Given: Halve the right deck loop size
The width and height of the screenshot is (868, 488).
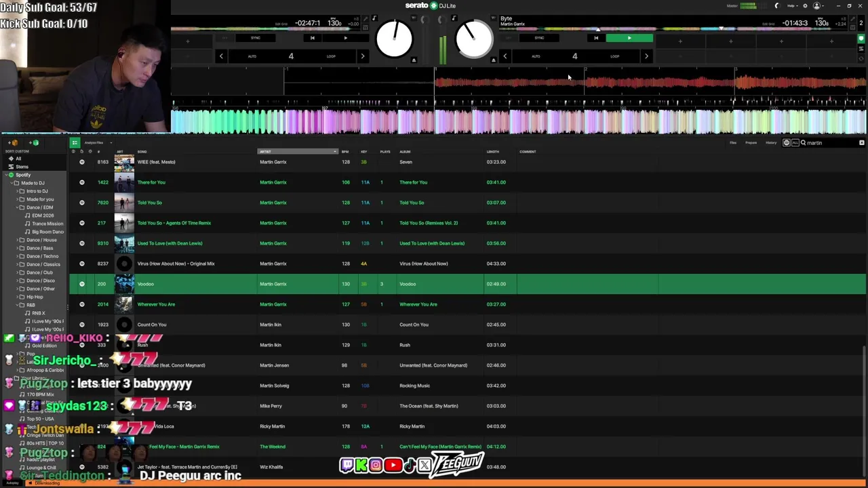Looking at the screenshot, I should click(505, 56).
